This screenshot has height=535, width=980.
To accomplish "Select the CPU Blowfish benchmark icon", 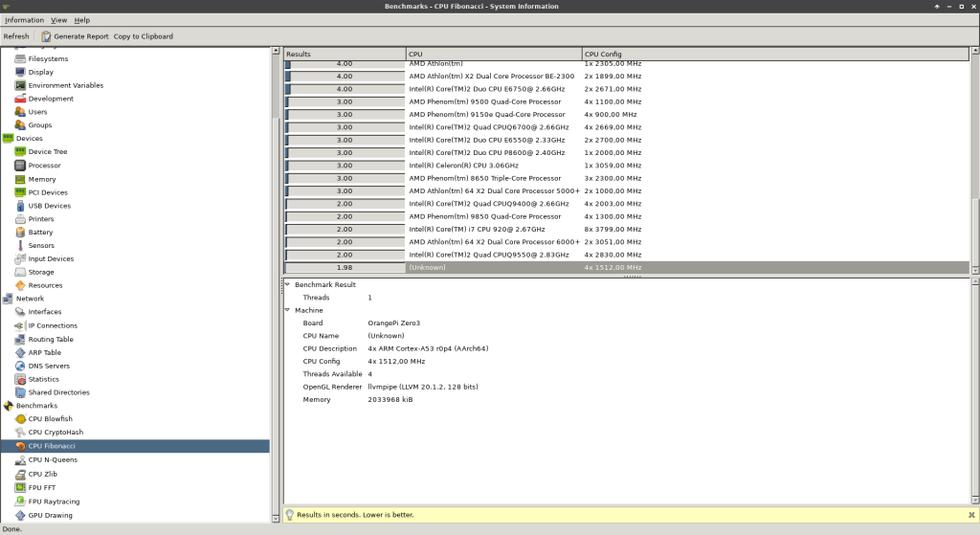I will tap(20, 419).
